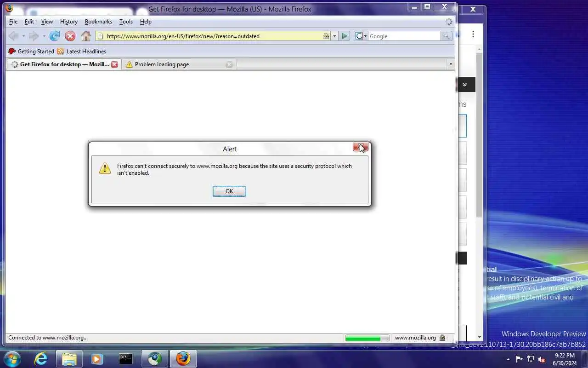Screen dimensions: 588x368
Task: Click in the Google search box
Action: tap(404, 36)
